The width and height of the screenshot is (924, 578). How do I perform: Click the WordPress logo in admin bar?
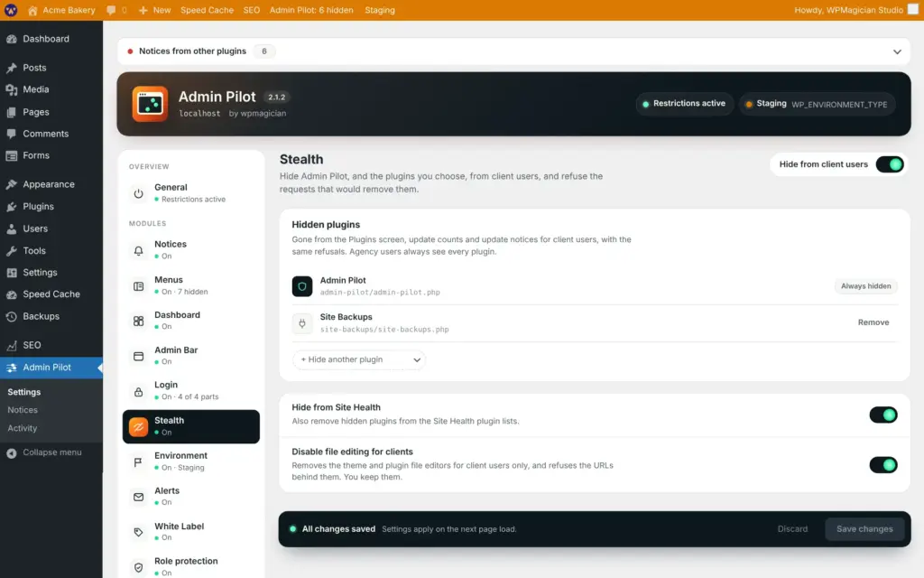pos(11,10)
